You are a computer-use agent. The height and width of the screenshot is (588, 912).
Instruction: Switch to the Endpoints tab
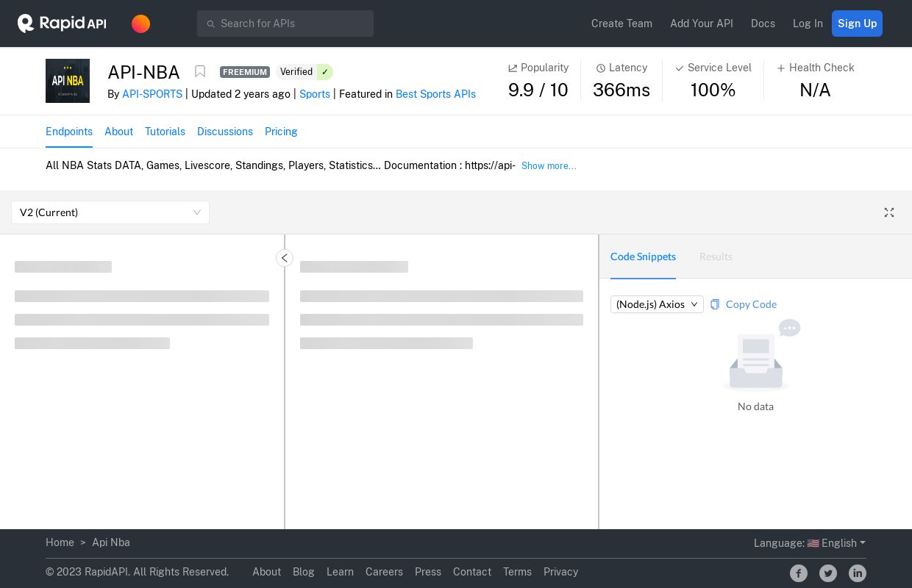(x=69, y=132)
